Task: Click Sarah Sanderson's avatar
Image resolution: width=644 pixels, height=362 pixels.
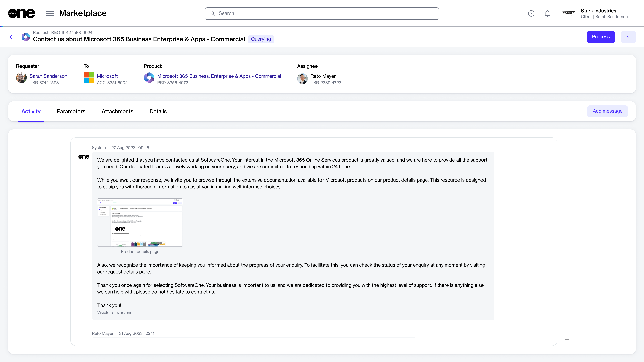Action: [21, 78]
